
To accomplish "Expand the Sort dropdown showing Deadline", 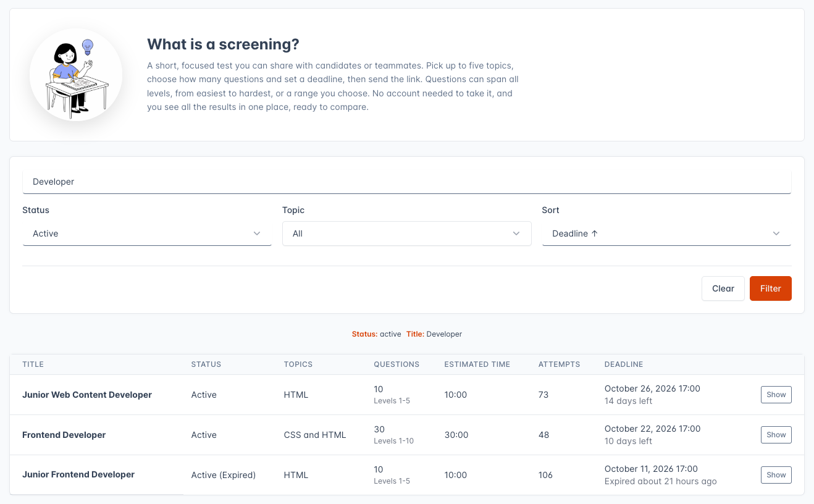I will point(666,233).
